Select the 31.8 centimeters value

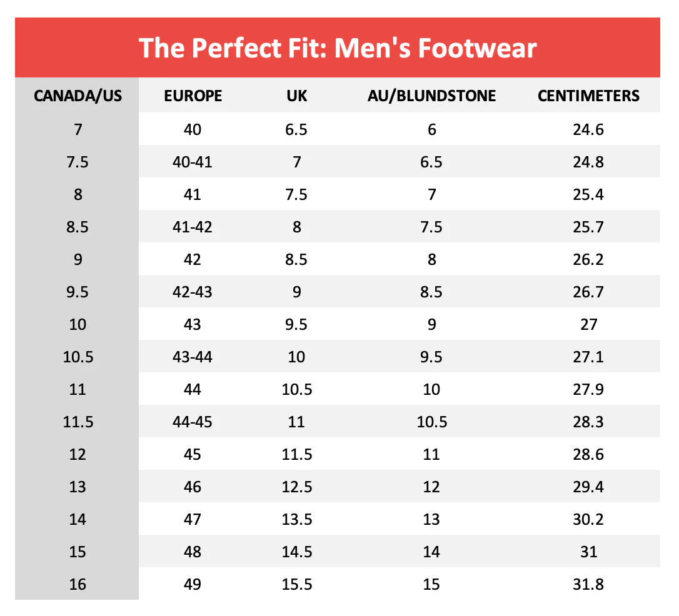[x=588, y=585]
